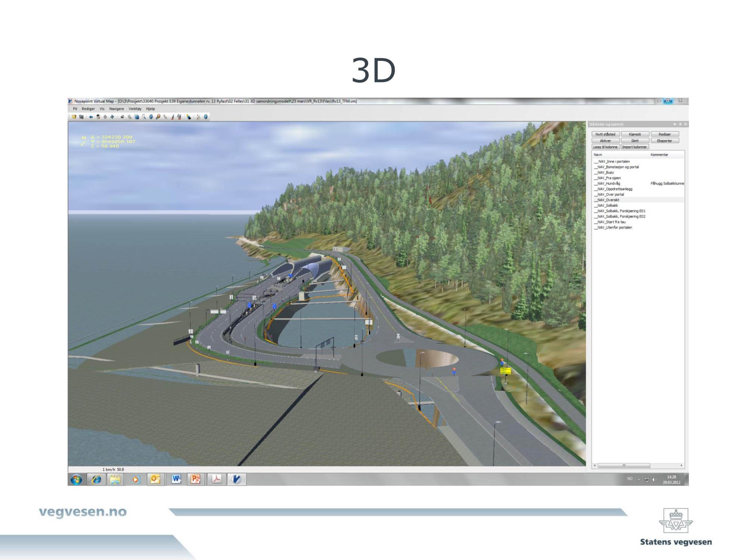Click the panel's Rediger button
The height and width of the screenshot is (560, 747).
click(x=664, y=134)
